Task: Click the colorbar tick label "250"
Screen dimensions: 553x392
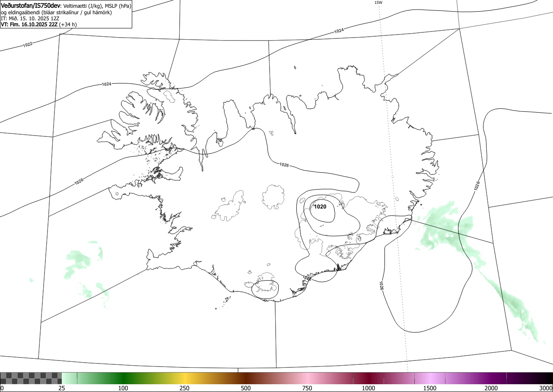Action: pos(184,388)
